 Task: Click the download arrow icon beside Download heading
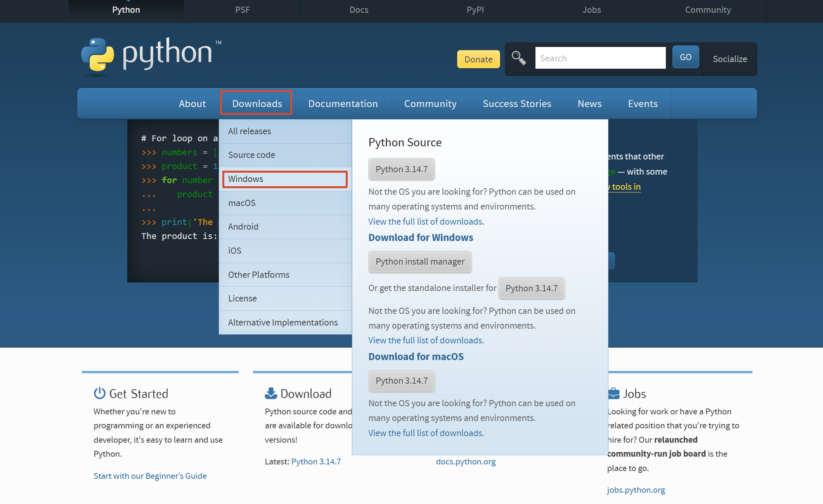point(271,393)
